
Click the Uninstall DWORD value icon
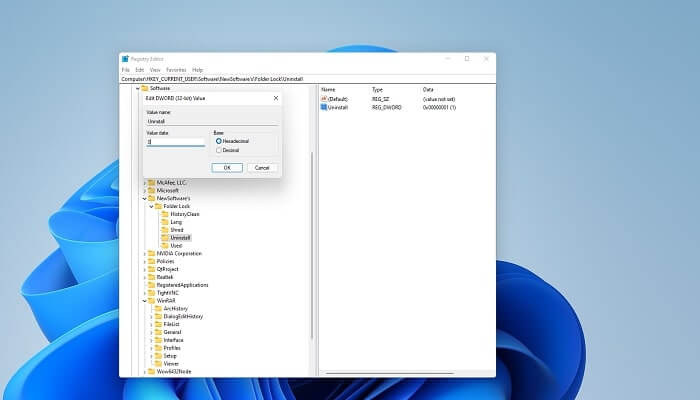coord(324,107)
